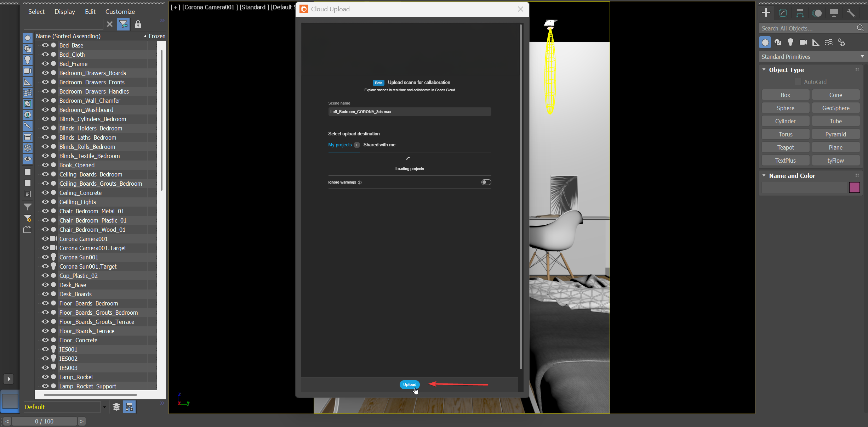Open the Standard Primitives dropdown
868x427 pixels.
813,57
